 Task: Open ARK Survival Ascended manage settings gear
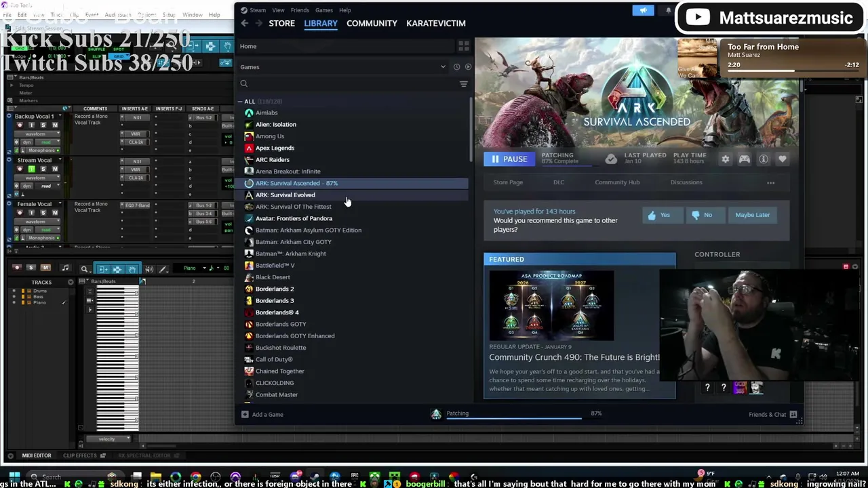tap(726, 159)
